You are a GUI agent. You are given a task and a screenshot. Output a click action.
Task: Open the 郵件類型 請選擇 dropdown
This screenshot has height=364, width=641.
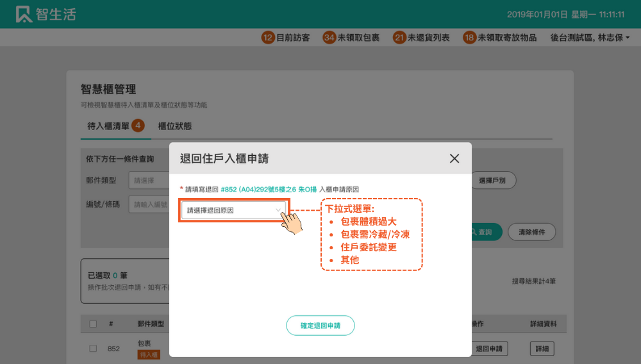(x=149, y=181)
